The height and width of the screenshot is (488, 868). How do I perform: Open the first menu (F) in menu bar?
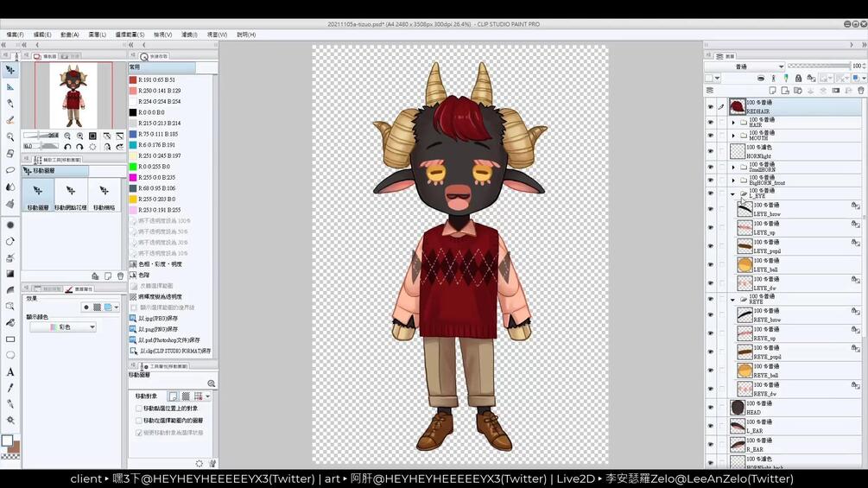[15, 35]
